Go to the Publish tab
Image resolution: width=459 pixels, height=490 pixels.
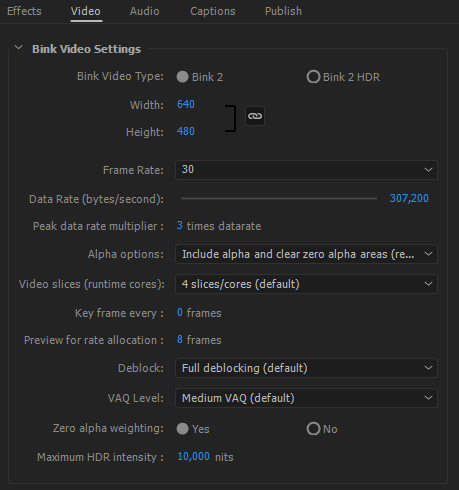tap(283, 11)
